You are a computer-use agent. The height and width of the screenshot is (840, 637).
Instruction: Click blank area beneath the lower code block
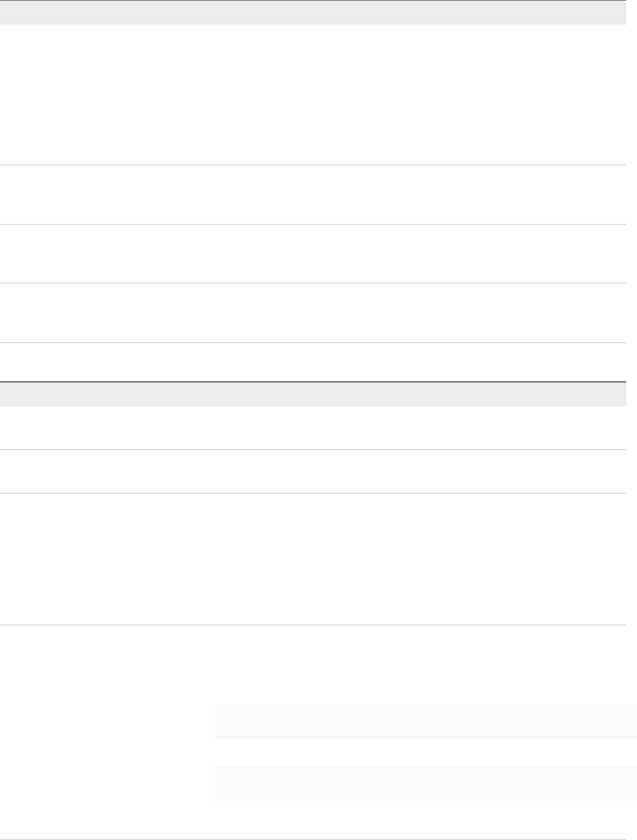[x=420, y=819]
